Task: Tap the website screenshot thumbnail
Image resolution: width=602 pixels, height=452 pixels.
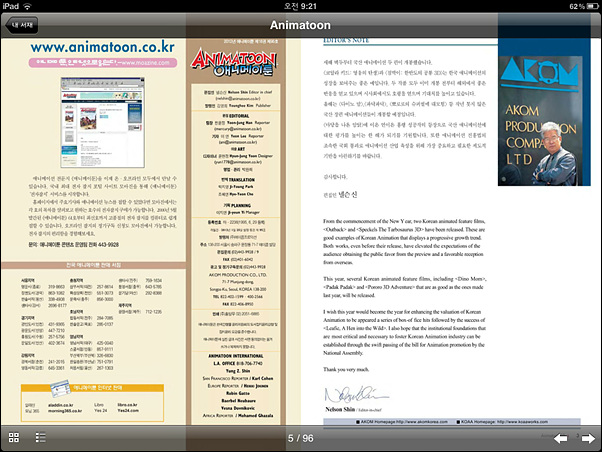Action: [103, 123]
